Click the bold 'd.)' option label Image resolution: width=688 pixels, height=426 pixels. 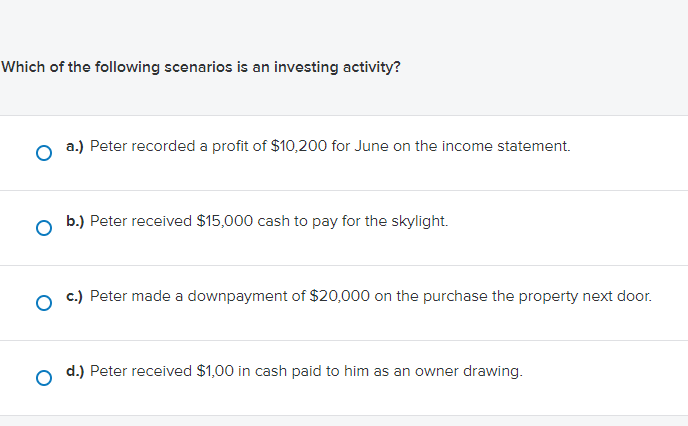point(75,371)
